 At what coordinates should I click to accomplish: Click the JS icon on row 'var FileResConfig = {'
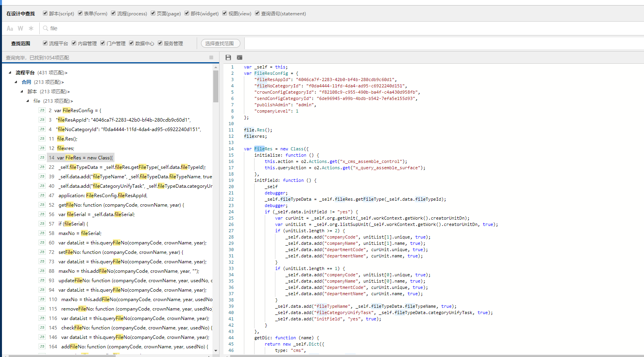tap(42, 110)
